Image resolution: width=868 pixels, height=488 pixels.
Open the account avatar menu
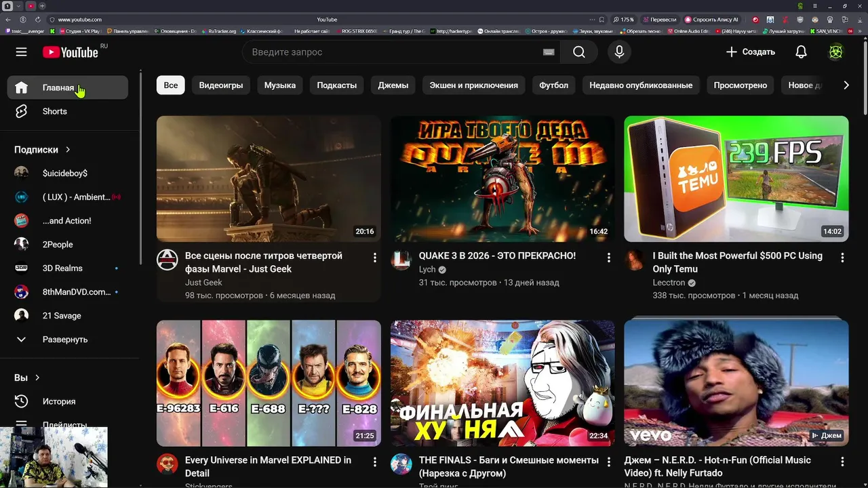click(x=836, y=52)
